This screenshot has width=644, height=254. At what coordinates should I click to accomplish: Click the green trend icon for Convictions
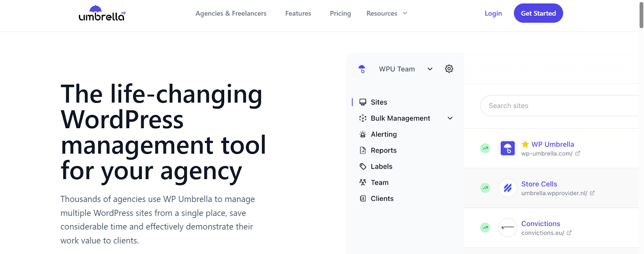pyautogui.click(x=485, y=227)
